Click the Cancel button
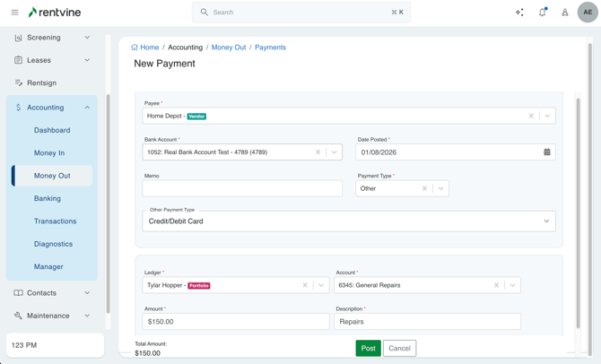This screenshot has height=364, width=601. (x=399, y=348)
